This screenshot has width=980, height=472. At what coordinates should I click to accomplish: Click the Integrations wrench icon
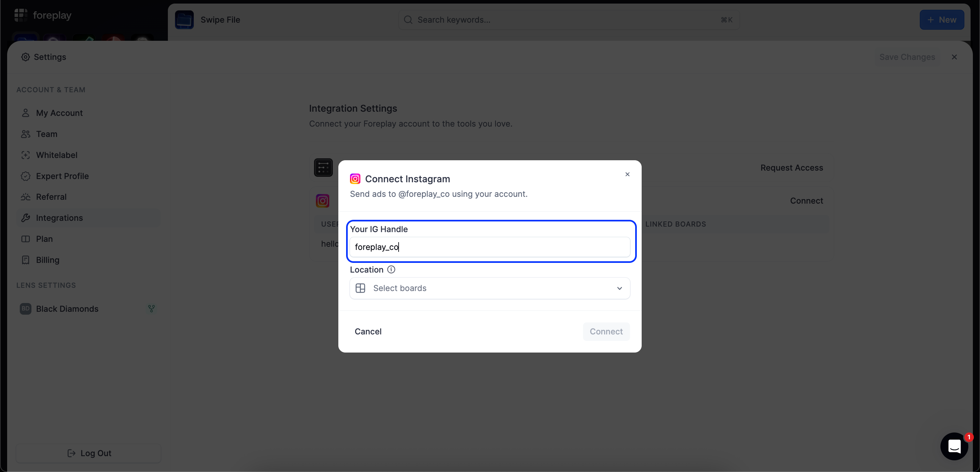[x=26, y=218]
